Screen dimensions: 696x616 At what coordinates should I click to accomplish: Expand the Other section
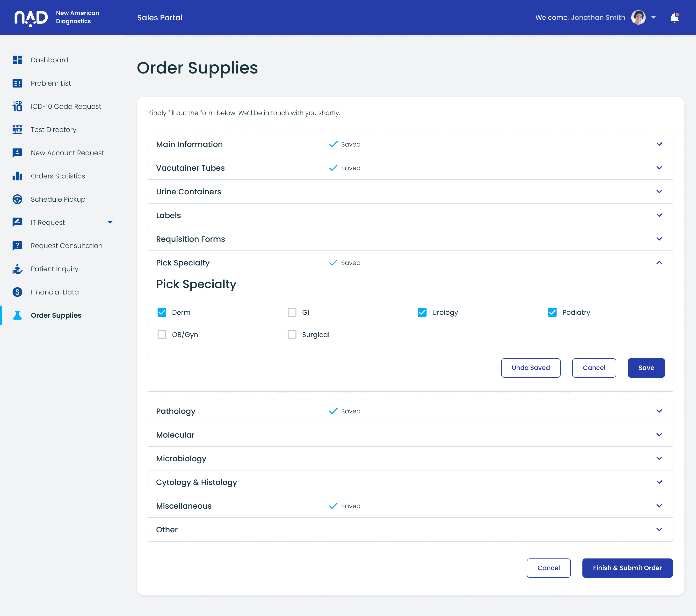pyautogui.click(x=410, y=529)
